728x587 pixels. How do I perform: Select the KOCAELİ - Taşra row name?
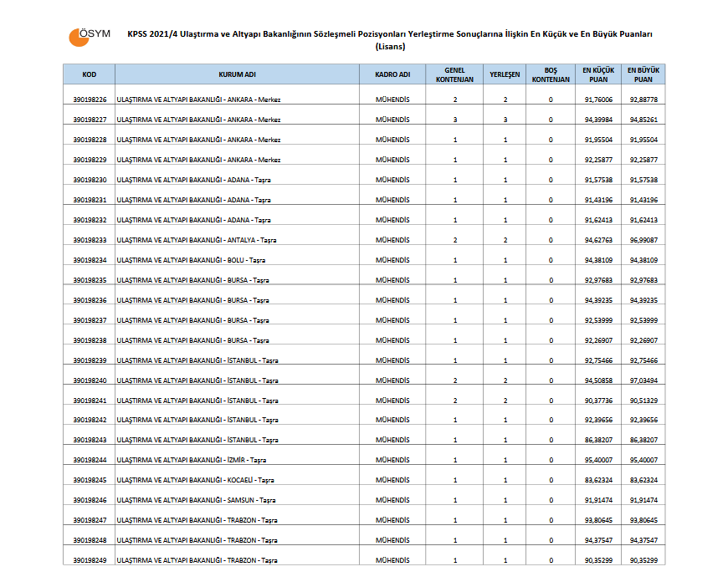point(195,480)
